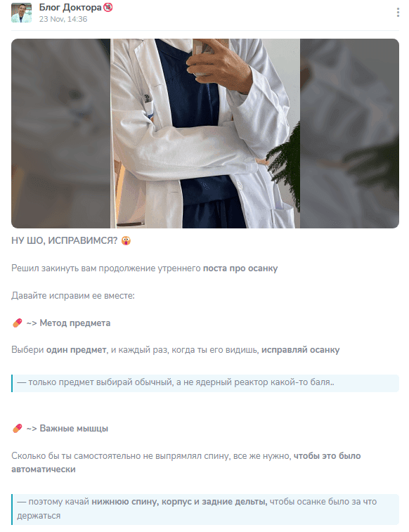Click the quote block starting поэтому качай

pos(205,509)
